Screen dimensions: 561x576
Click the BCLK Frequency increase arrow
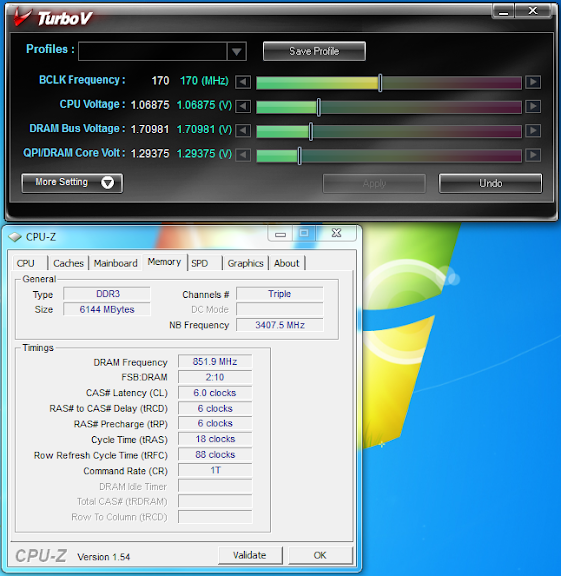pyautogui.click(x=533, y=82)
